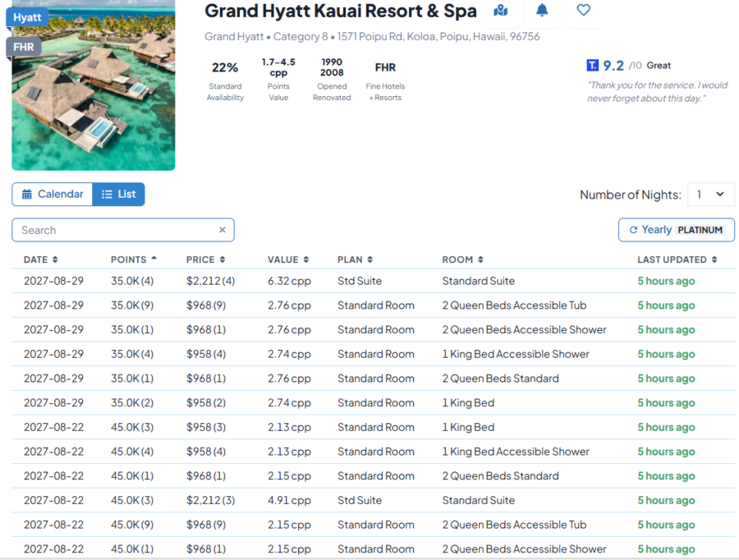Click the first Standard Suite room cell

click(x=479, y=281)
